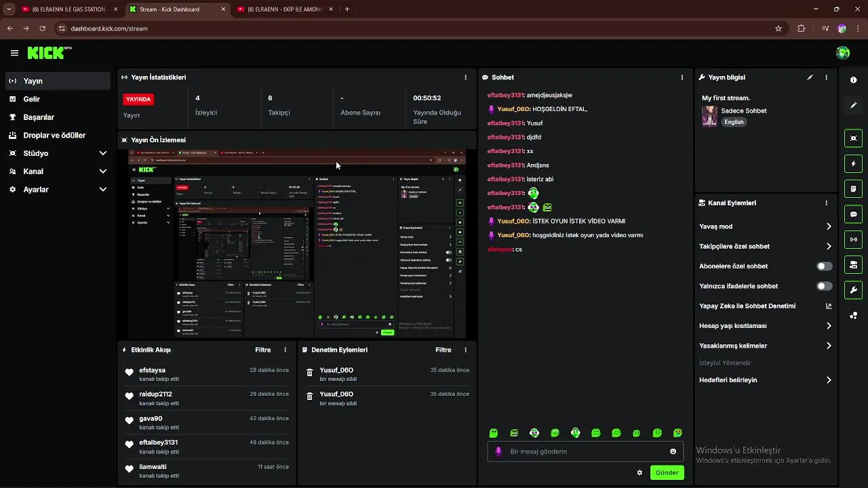Click the Chrome address bar URL
Screen dimensions: 868x488
coord(109,28)
